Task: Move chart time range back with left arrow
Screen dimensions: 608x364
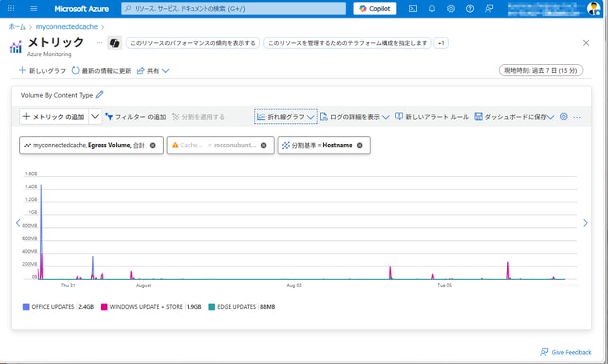Action: click(18, 223)
